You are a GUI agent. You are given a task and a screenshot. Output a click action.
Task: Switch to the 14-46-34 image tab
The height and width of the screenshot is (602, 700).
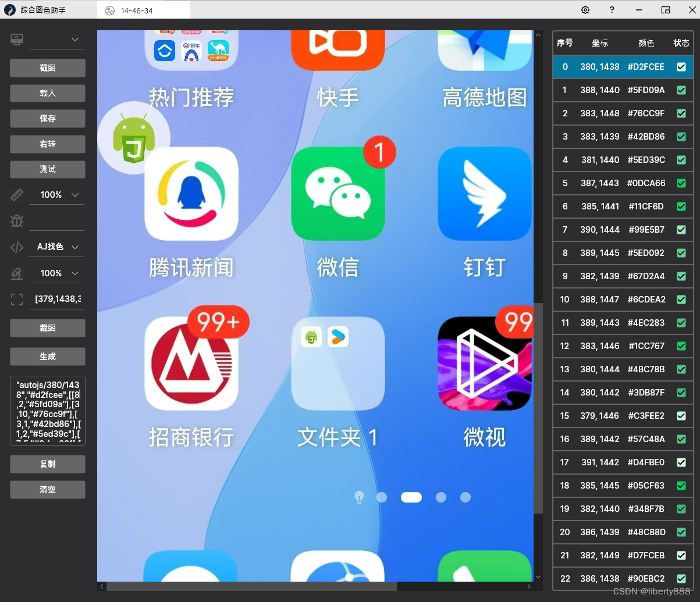(x=144, y=10)
